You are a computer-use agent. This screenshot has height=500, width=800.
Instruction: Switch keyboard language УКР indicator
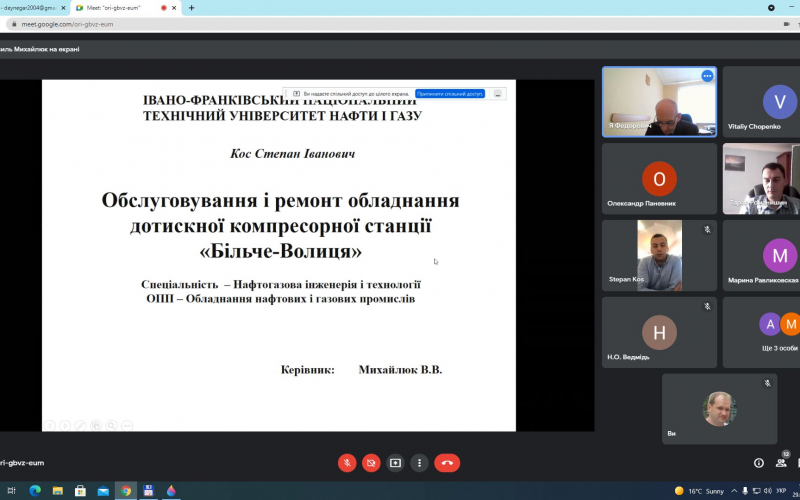(x=781, y=491)
